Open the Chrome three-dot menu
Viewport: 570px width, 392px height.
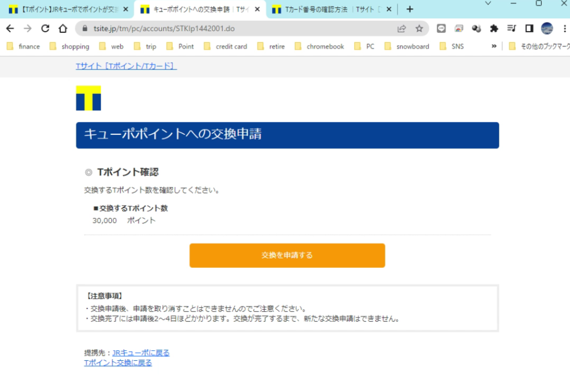click(564, 28)
